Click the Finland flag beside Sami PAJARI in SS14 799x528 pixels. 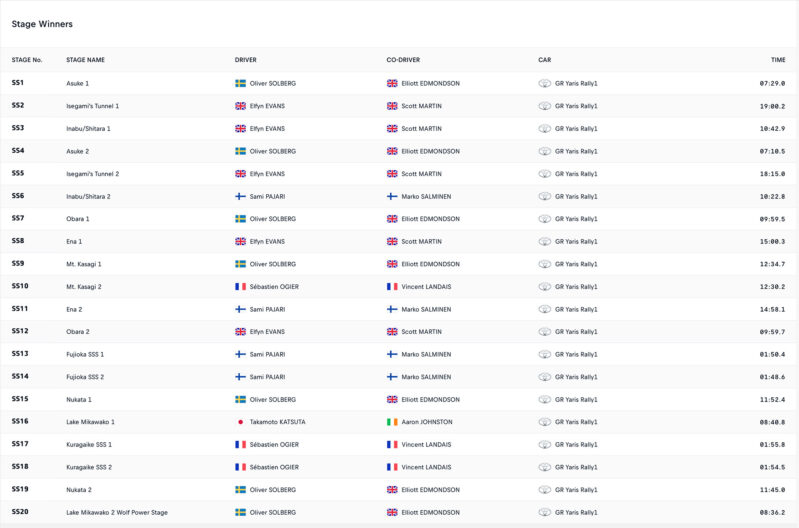coord(241,377)
